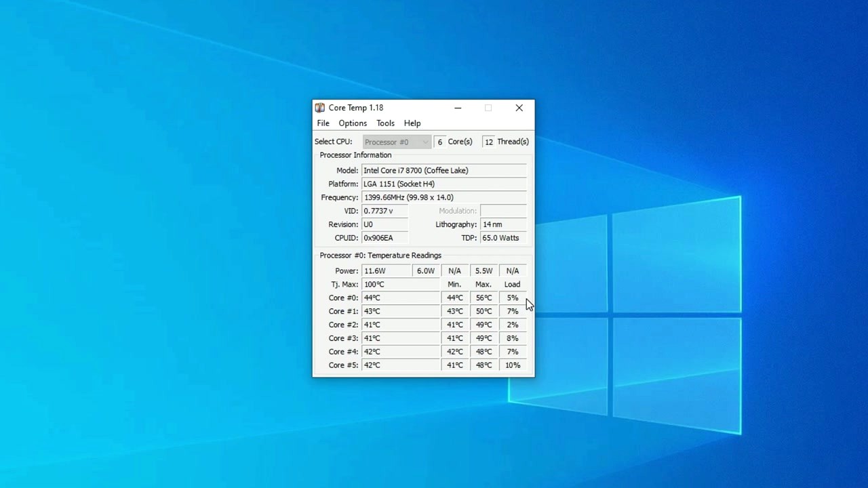
Task: Click the Power field showing 11.6W
Action: pyautogui.click(x=386, y=270)
